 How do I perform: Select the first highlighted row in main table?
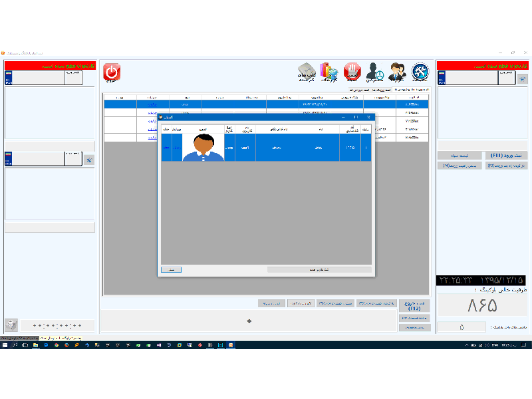point(266,104)
